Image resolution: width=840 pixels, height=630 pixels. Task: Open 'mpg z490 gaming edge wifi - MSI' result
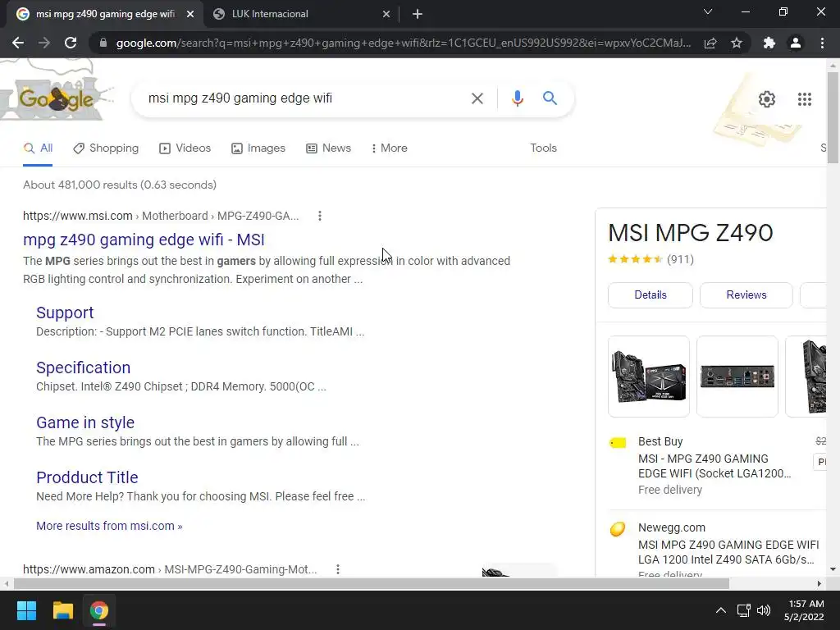coord(144,240)
